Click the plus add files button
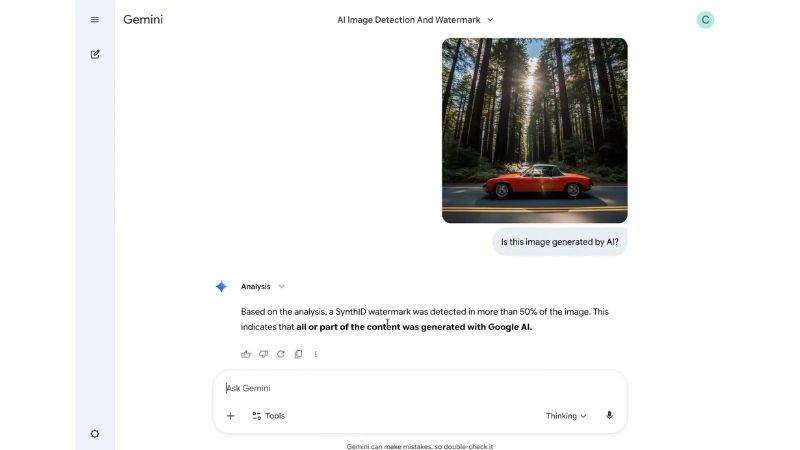This screenshot has width=800, height=450. [231, 416]
